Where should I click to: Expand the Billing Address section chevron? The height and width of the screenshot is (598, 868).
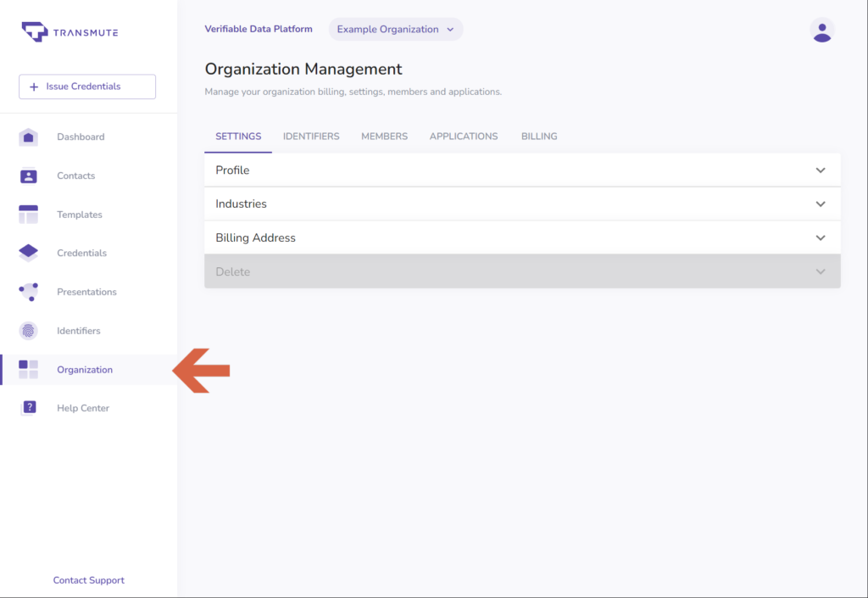(821, 238)
